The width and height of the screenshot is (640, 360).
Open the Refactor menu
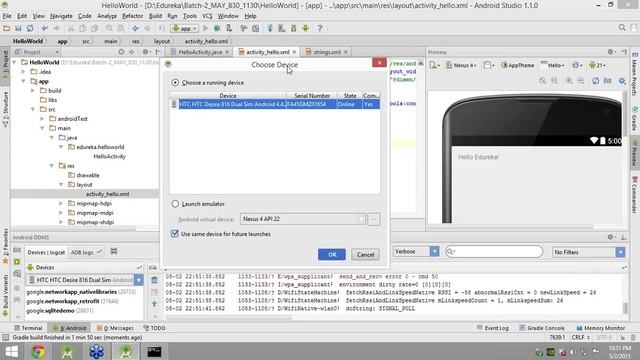133,16
